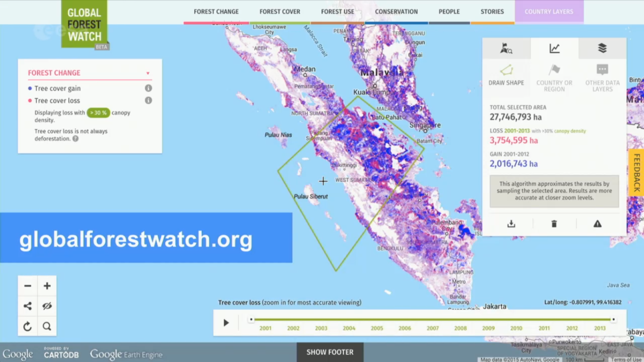Image resolution: width=644 pixels, height=362 pixels.
Task: Hide map layers with crossed-eye icon
Action: point(47,306)
